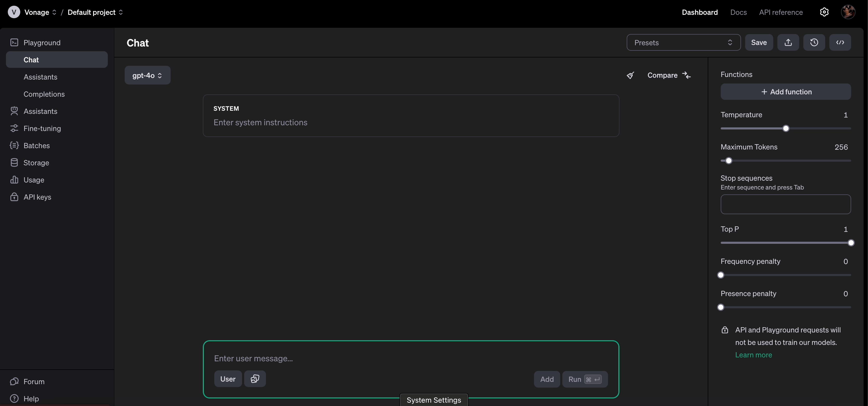
Task: Click the view code icon
Action: (840, 42)
